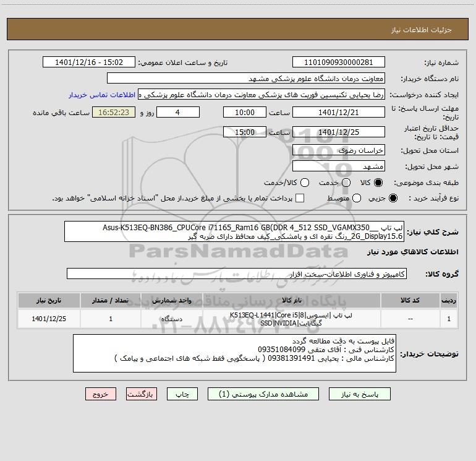Click the days remaining field 4
The height and width of the screenshot is (461, 476).
(x=178, y=113)
